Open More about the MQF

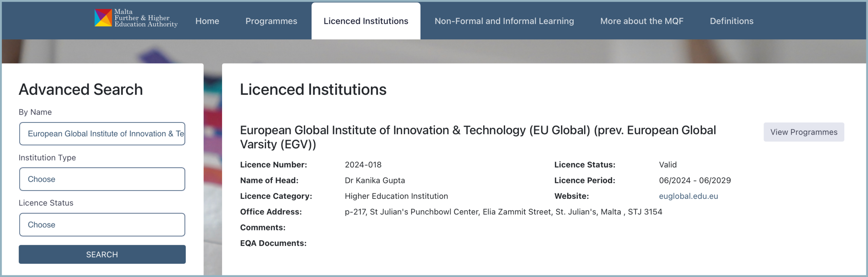pos(642,21)
